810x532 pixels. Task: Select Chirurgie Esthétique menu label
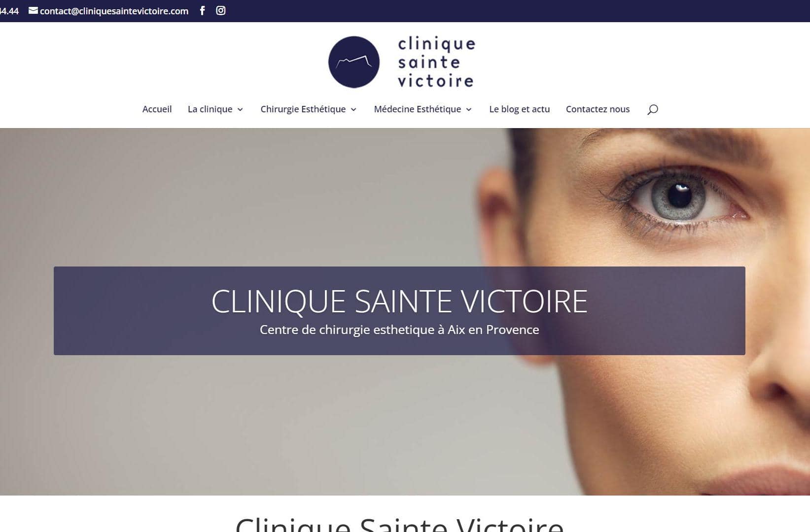click(x=303, y=109)
